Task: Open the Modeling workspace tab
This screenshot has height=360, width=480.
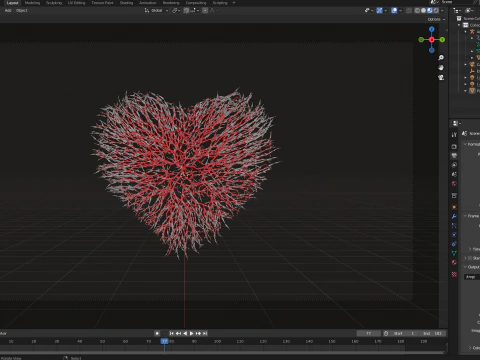Action: [32, 3]
